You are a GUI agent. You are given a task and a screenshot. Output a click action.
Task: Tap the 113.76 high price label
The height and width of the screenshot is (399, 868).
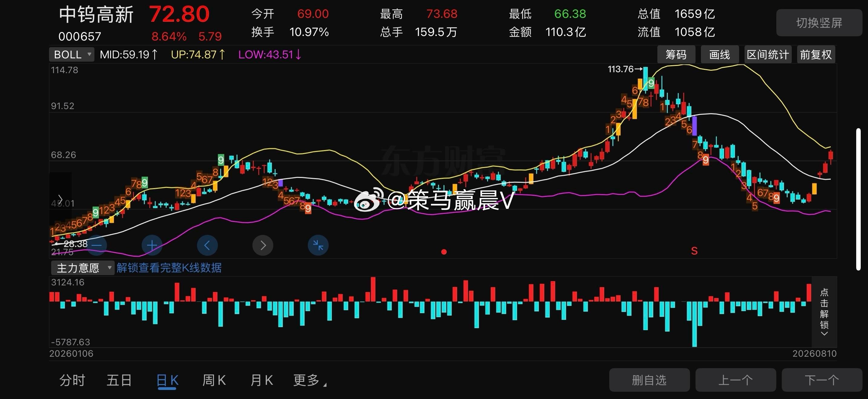[621, 69]
